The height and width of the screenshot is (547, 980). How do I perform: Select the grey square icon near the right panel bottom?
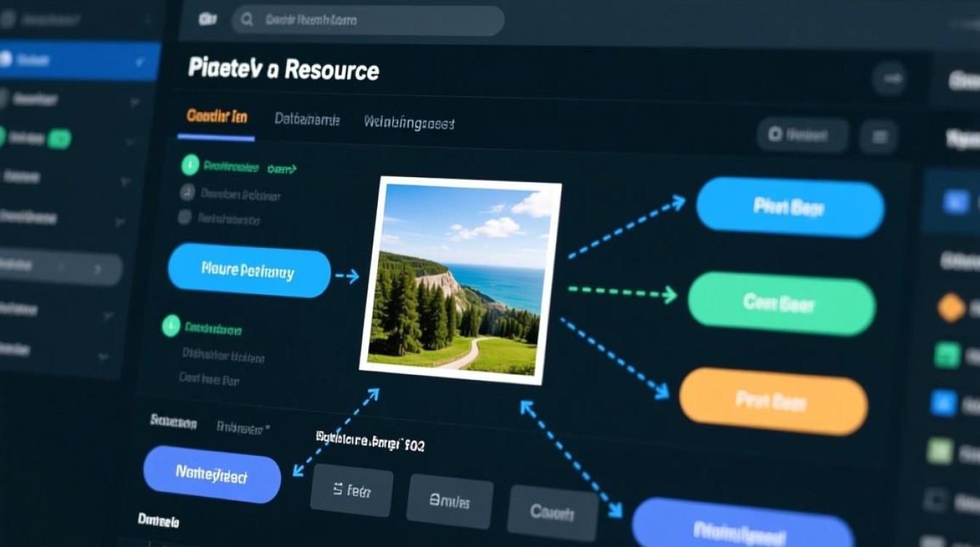(x=935, y=500)
